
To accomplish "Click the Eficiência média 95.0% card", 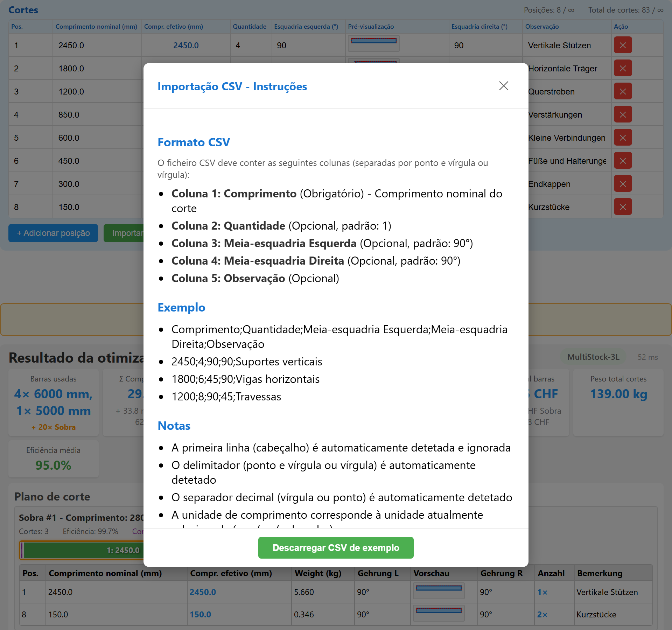I will click(x=54, y=459).
